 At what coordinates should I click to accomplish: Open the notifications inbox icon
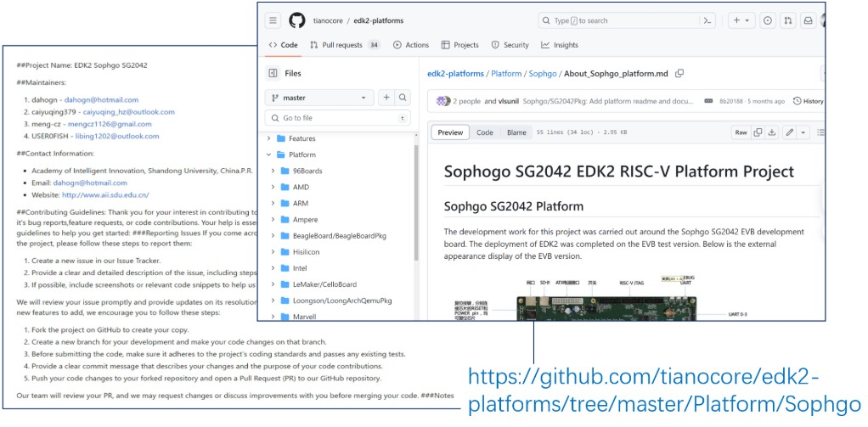[809, 21]
